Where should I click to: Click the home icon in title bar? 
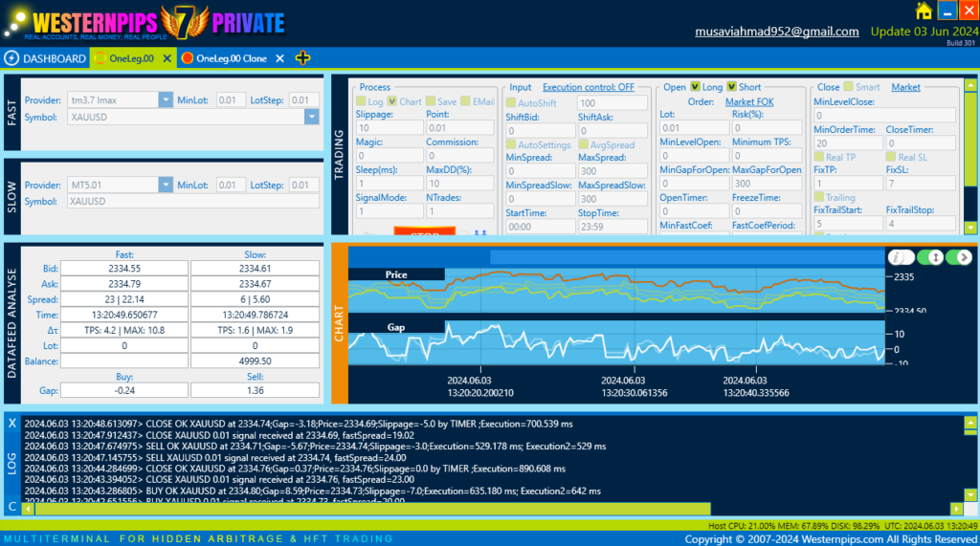(924, 11)
